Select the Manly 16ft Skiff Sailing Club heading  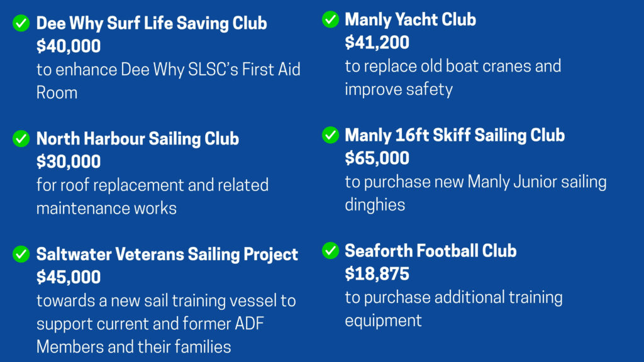[x=455, y=134]
